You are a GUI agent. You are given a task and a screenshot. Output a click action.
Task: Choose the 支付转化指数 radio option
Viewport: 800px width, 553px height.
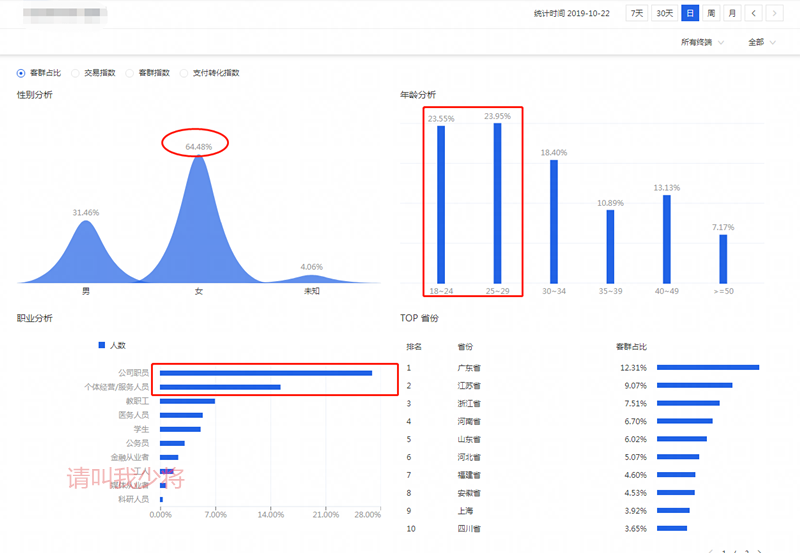185,73
